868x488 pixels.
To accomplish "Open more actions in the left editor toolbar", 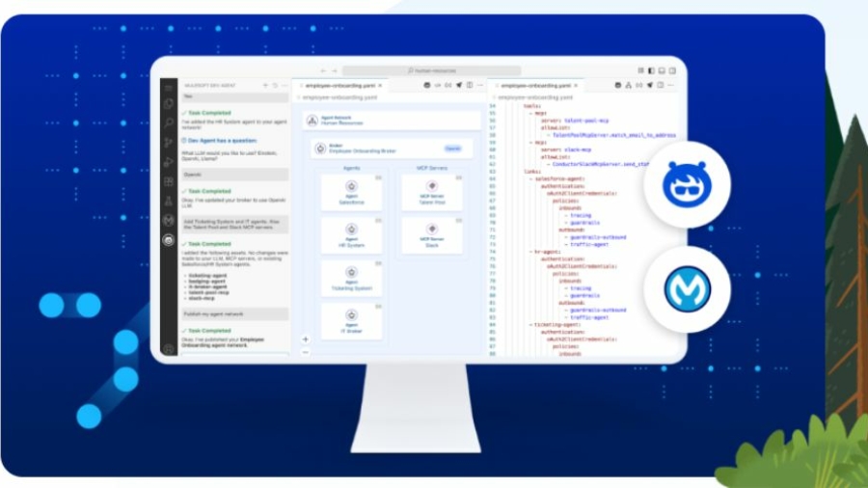I will point(480,86).
